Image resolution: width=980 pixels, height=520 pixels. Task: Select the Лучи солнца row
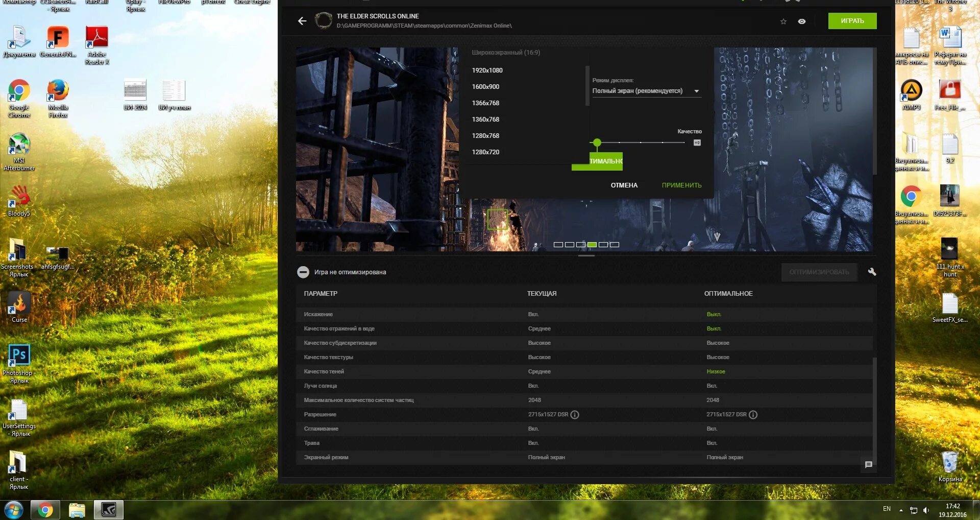click(x=584, y=386)
